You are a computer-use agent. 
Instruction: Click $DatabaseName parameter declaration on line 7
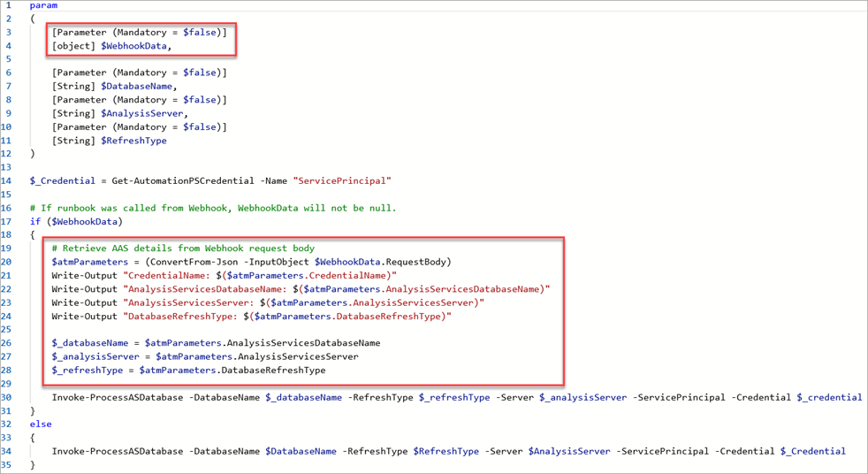(137, 87)
